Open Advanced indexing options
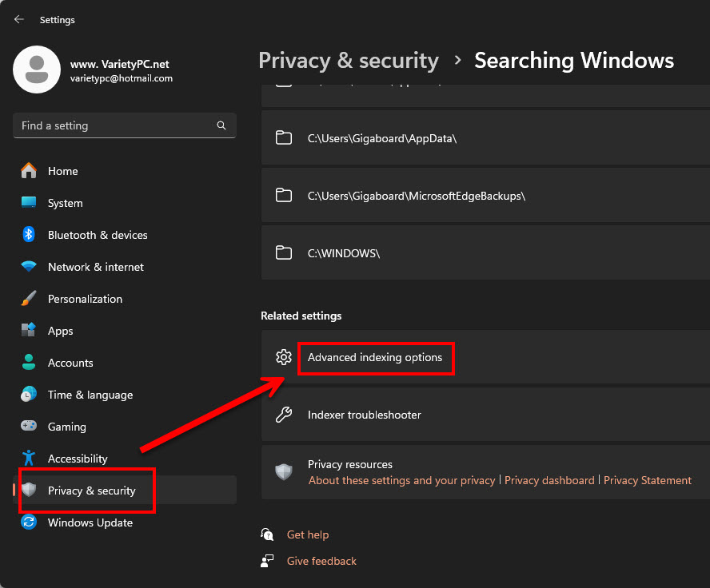The image size is (710, 588). 485,357
